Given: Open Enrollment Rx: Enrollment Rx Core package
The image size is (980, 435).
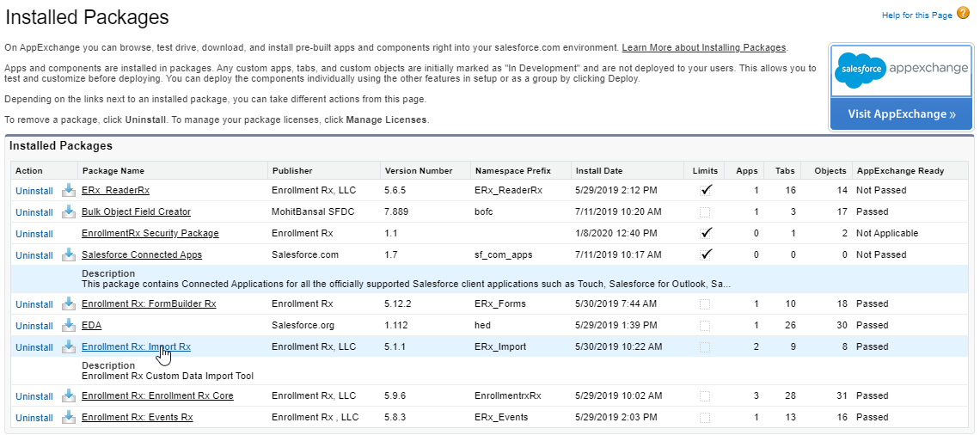Looking at the screenshot, I should [x=157, y=396].
